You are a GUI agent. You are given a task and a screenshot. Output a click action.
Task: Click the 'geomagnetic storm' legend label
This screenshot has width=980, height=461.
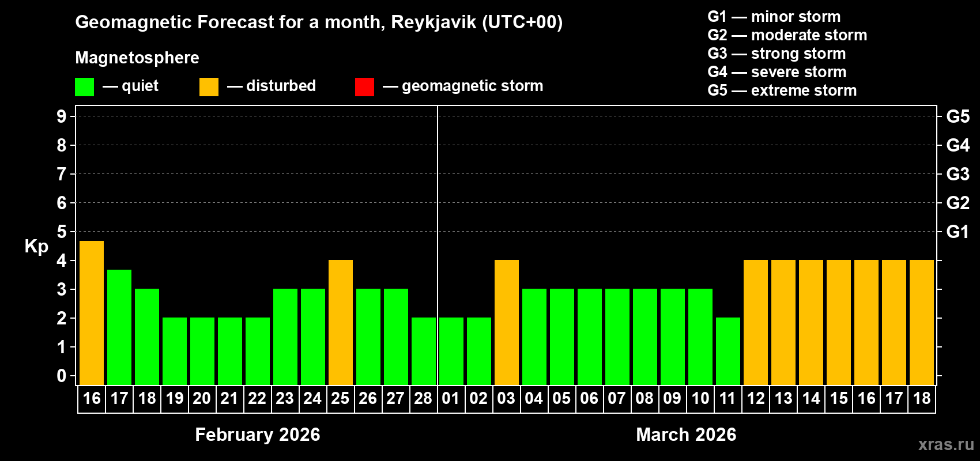[x=472, y=86]
